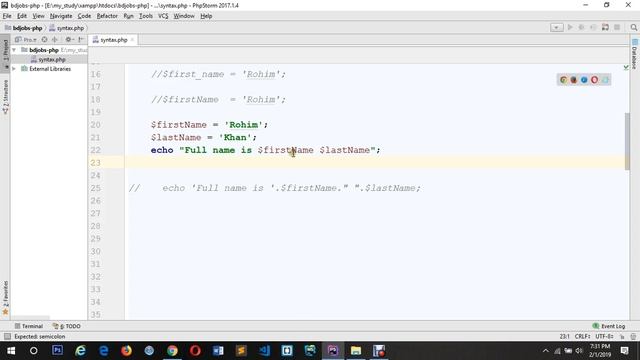Toggle the Structure tool window side tab
640x360 pixels.
click(5, 97)
